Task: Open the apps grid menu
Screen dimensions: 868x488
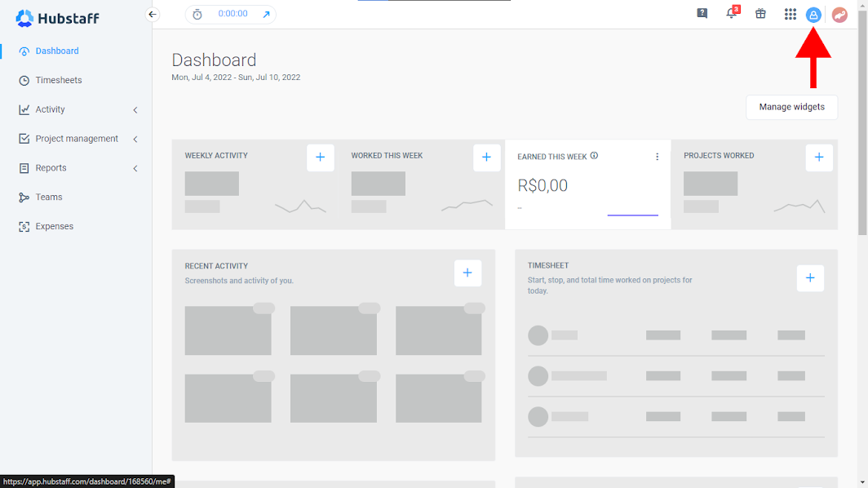Action: click(790, 14)
